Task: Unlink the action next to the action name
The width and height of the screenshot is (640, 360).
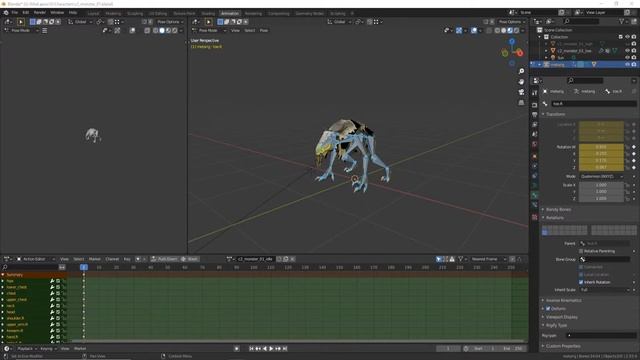Action: click(293, 259)
